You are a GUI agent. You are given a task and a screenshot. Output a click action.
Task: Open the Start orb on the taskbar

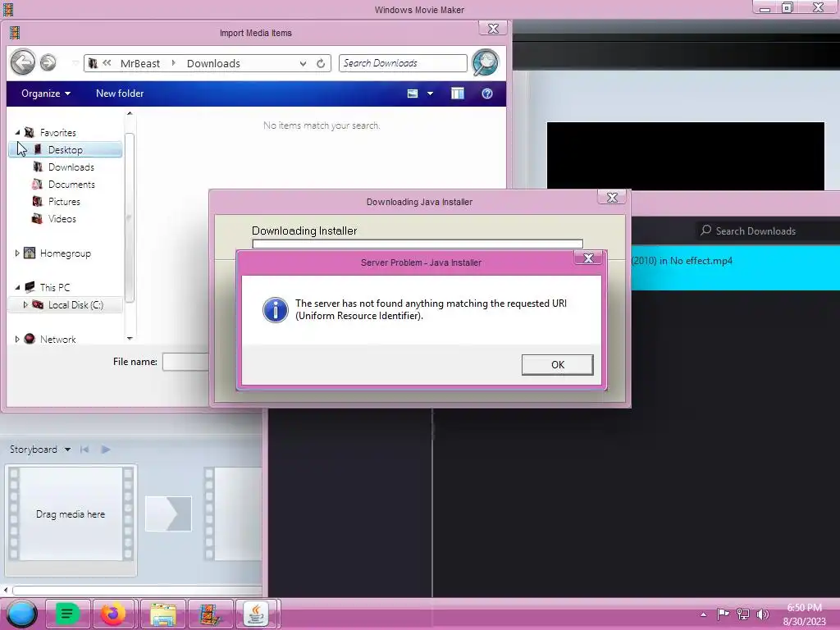coord(21,614)
